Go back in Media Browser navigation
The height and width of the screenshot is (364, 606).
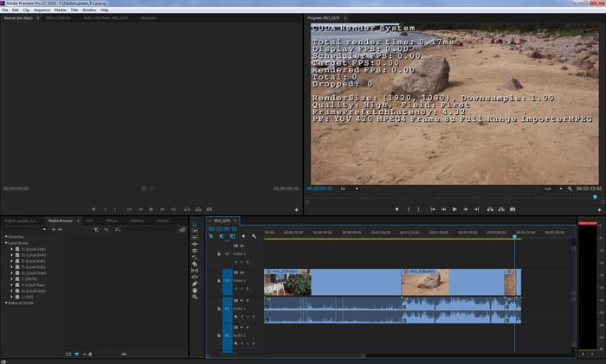click(x=54, y=230)
